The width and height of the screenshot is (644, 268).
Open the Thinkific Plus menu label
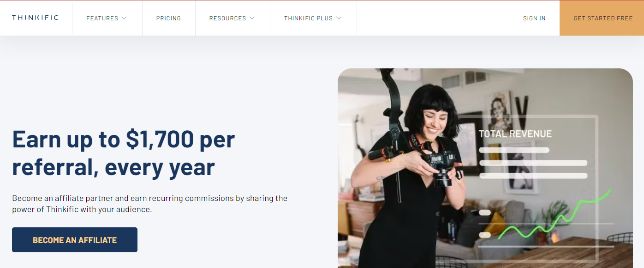(308, 18)
